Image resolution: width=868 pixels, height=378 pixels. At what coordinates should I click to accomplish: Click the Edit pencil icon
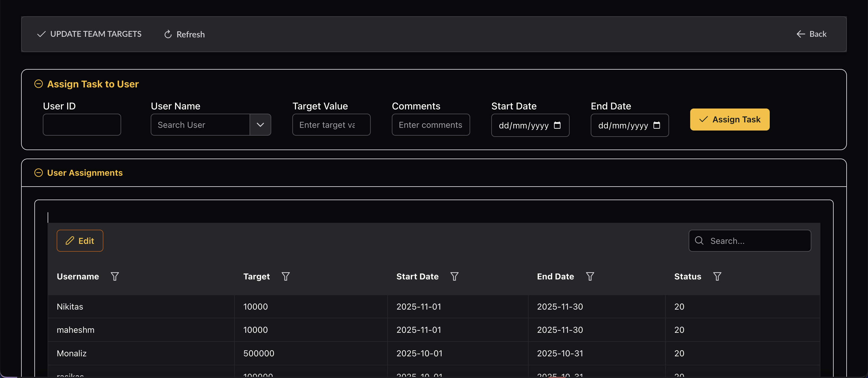[x=70, y=241]
